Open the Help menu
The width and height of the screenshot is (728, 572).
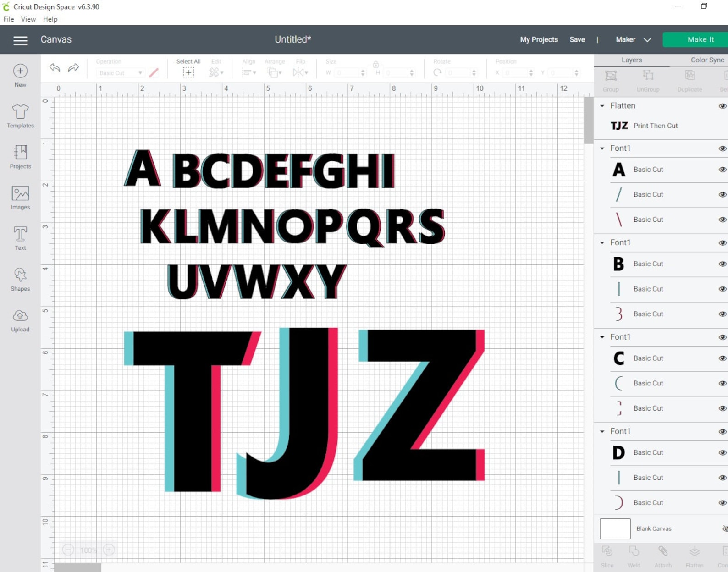50,19
